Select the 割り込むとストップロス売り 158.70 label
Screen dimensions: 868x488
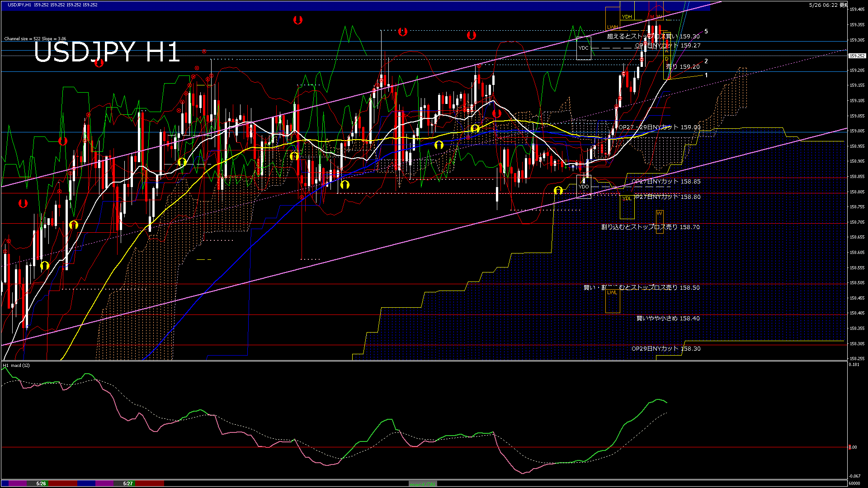pos(651,227)
